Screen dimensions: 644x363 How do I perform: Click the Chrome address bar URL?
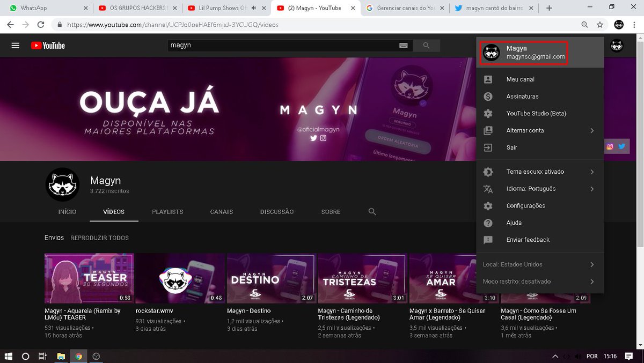pyautogui.click(x=173, y=25)
